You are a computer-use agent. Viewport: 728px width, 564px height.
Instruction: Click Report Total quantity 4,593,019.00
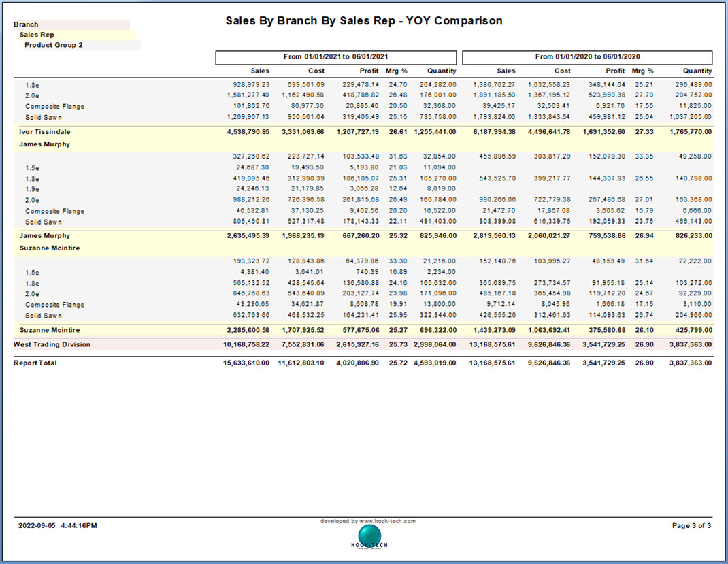pos(435,363)
